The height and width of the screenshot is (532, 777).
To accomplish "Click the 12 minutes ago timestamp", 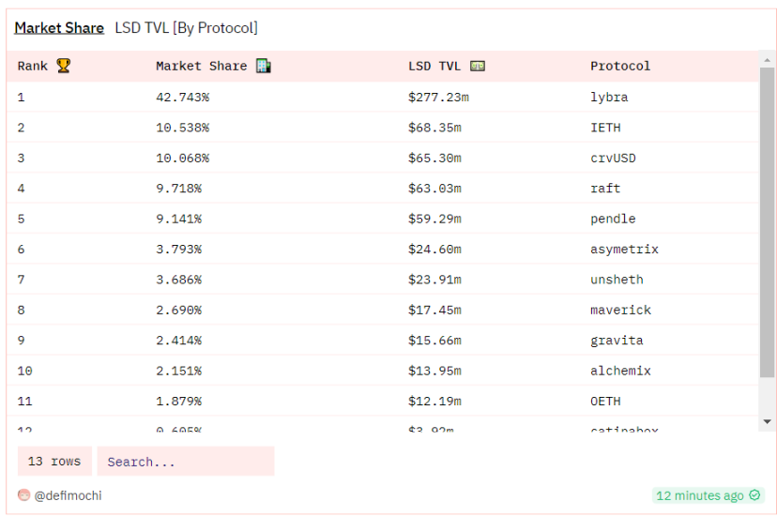I will click(x=700, y=495).
